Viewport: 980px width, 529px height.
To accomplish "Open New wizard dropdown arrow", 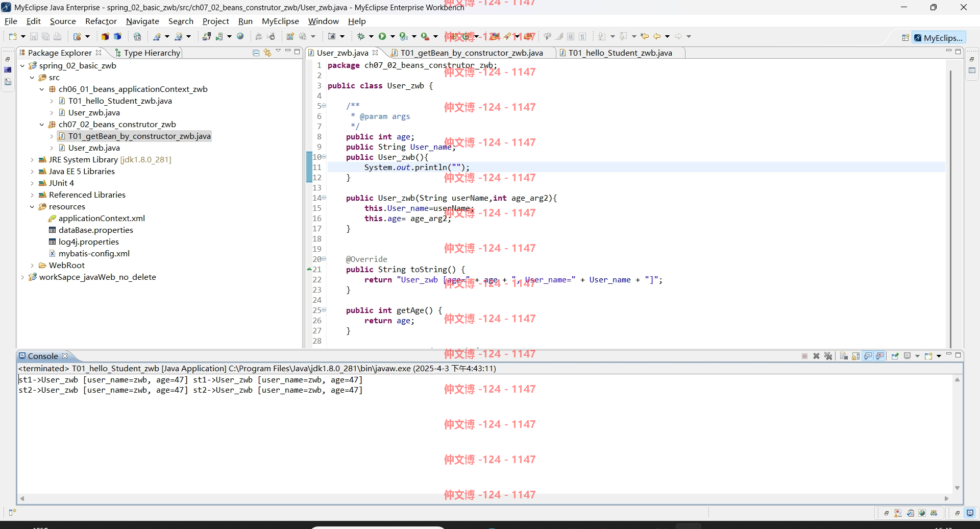I will click(23, 36).
